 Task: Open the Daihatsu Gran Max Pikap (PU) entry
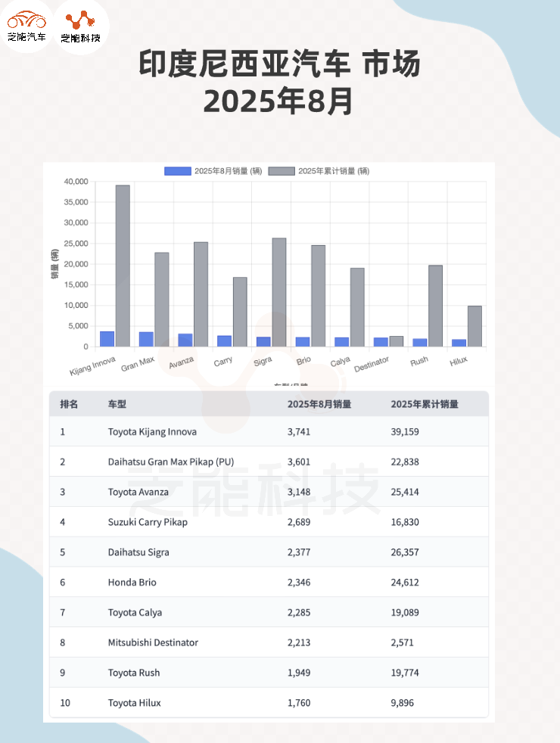(x=172, y=462)
